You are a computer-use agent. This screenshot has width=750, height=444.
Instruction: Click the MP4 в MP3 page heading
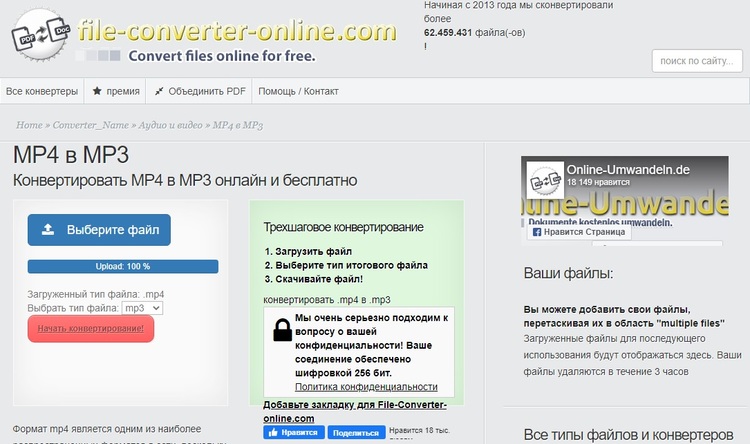tap(71, 155)
